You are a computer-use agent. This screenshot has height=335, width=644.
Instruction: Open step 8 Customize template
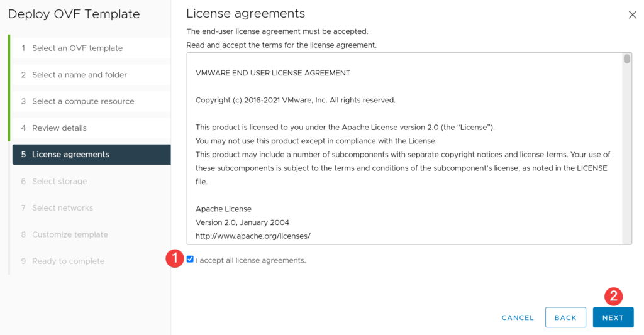(91, 234)
